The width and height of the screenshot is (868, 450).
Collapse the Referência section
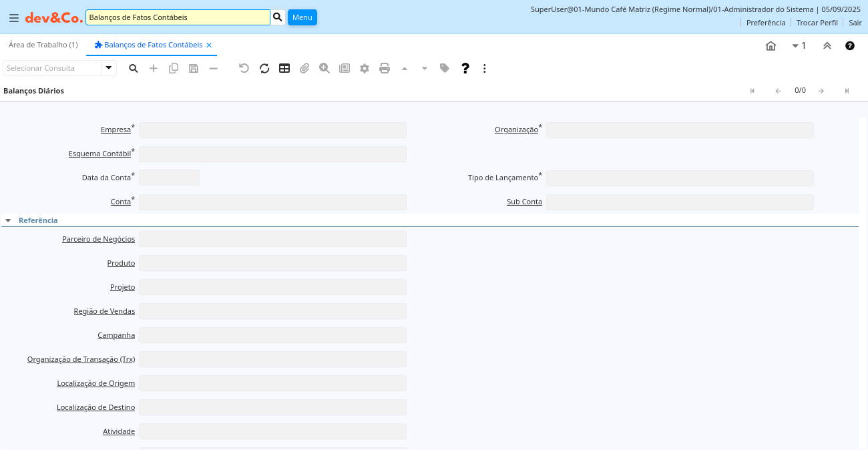tap(8, 220)
